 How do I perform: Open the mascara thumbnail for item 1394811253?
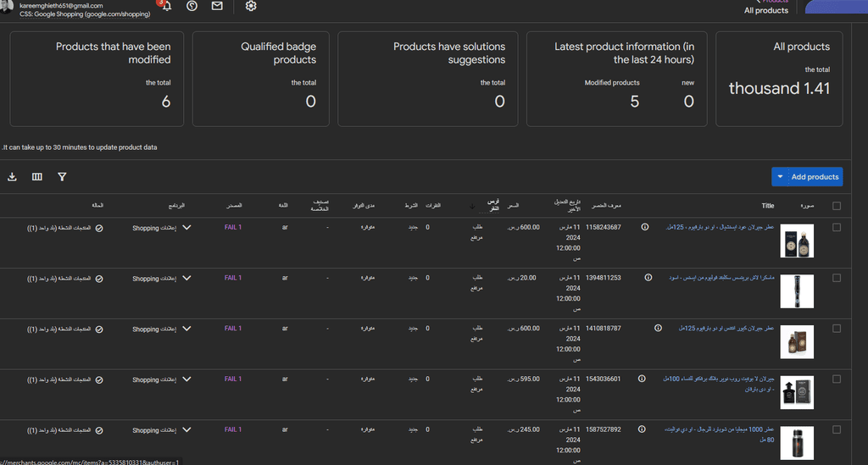pos(797,291)
